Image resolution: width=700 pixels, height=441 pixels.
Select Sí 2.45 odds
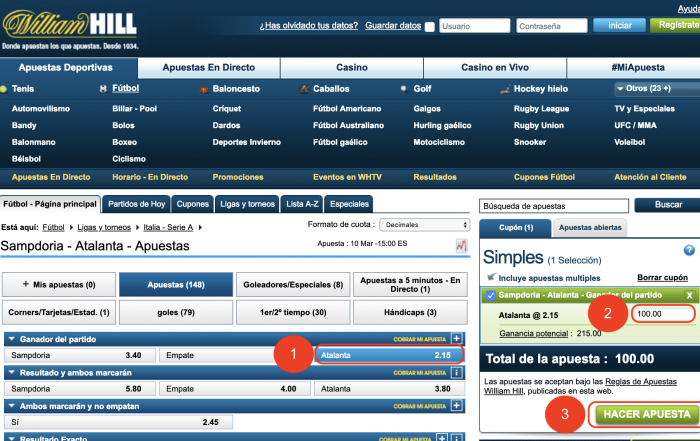click(x=118, y=422)
